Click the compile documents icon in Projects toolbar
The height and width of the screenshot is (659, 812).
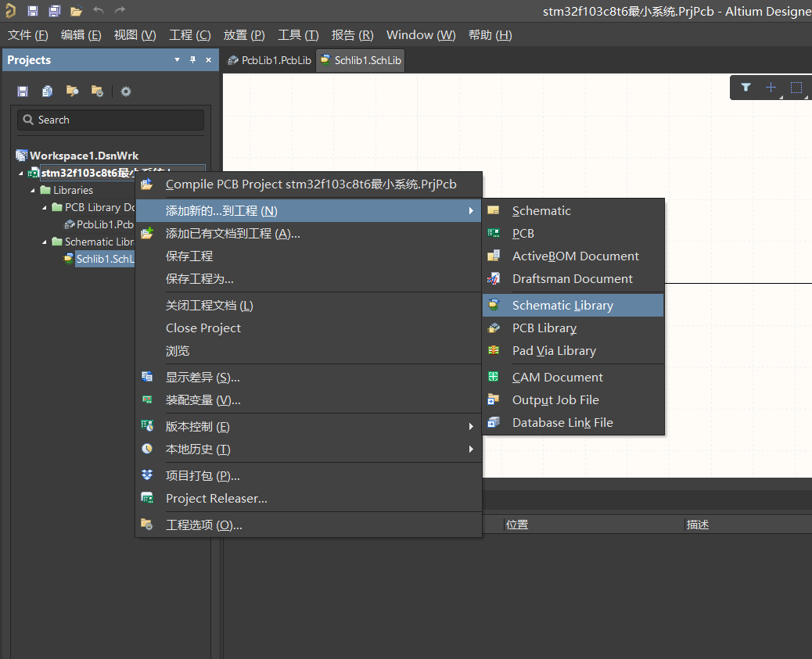point(47,91)
